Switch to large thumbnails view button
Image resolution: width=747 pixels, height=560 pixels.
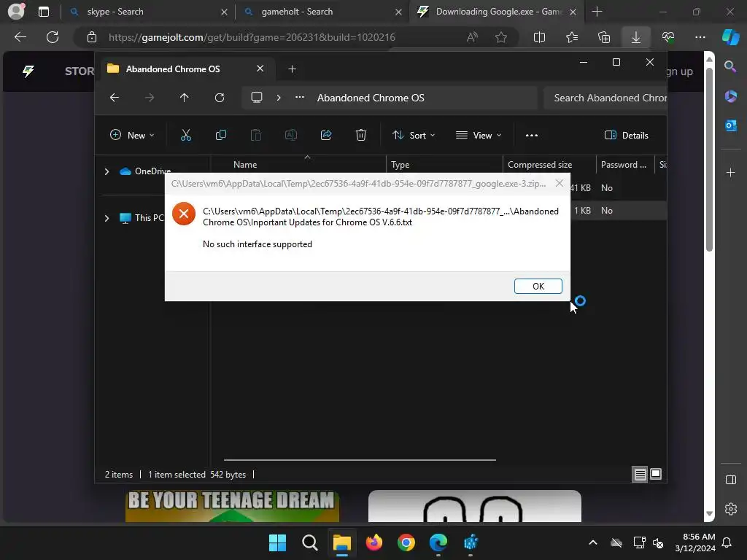(656, 474)
